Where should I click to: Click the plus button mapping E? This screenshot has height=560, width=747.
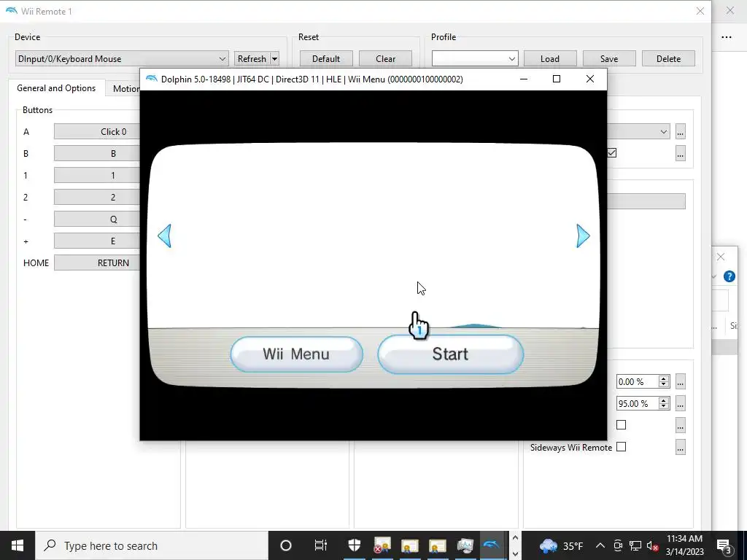(97, 241)
